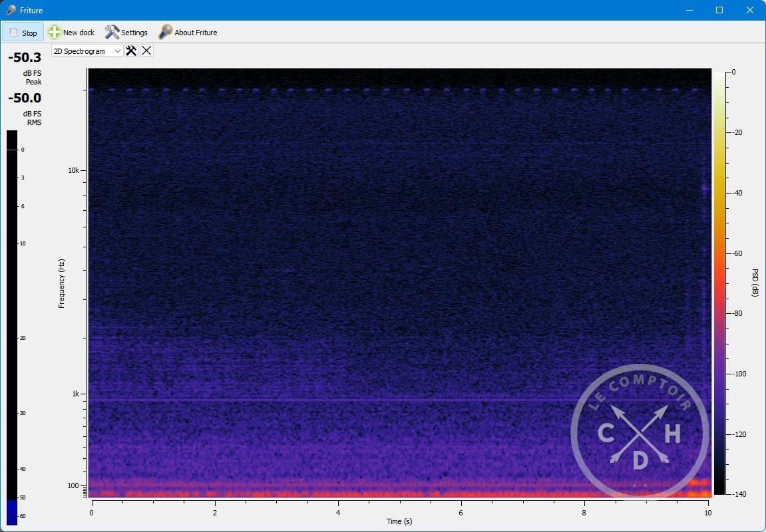
Task: Toggle the Stop recording button
Action: [23, 33]
